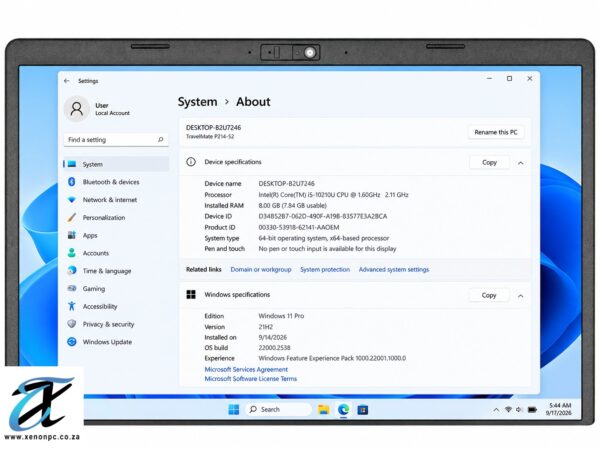The image size is (600, 450).
Task: Minimize the Settings window
Action: tap(489, 78)
